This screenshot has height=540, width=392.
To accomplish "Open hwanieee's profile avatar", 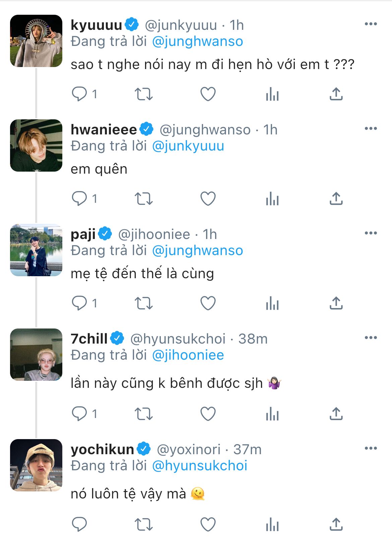I will click(x=36, y=145).
